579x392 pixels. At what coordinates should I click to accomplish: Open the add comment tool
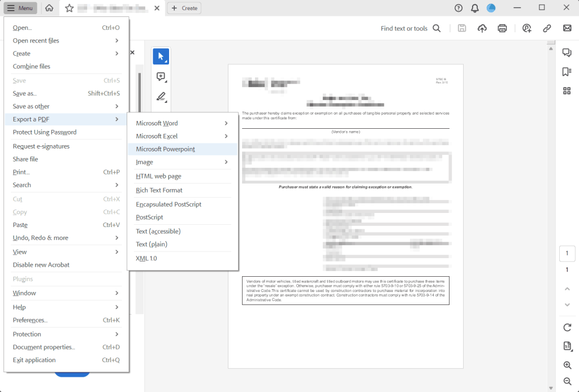tap(161, 76)
